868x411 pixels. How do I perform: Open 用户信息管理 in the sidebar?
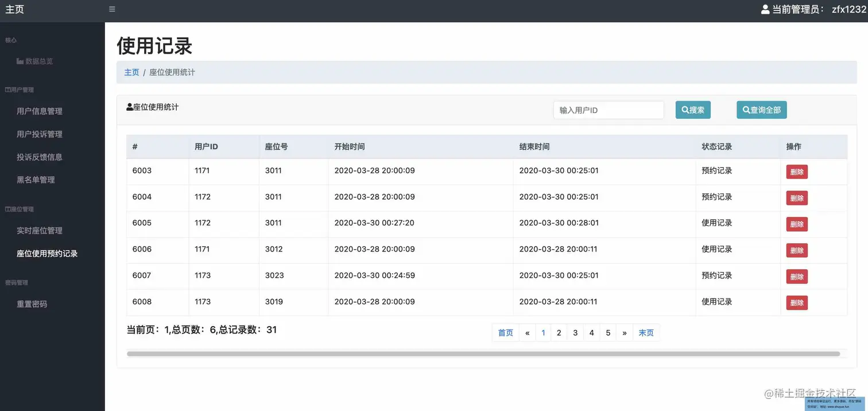pos(40,111)
